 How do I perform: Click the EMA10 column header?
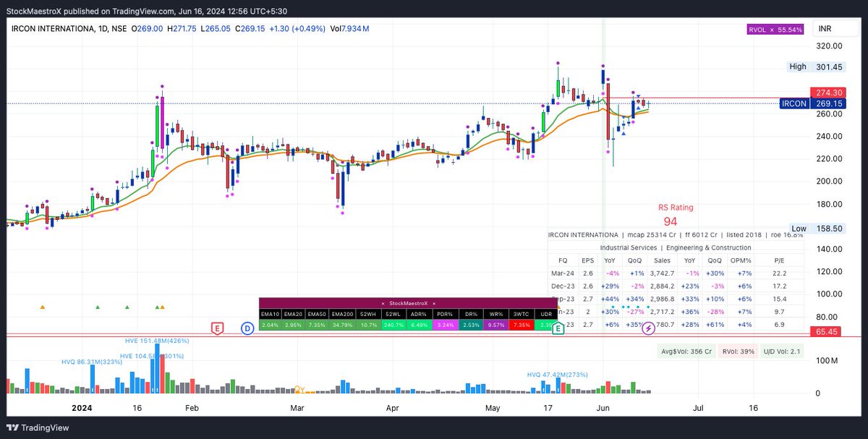tap(269, 313)
